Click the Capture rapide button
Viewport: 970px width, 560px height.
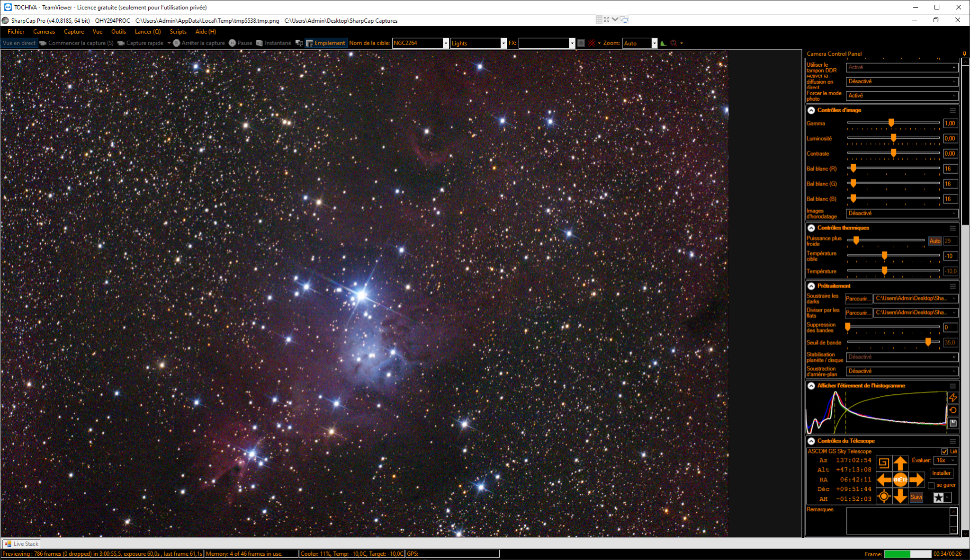point(141,43)
